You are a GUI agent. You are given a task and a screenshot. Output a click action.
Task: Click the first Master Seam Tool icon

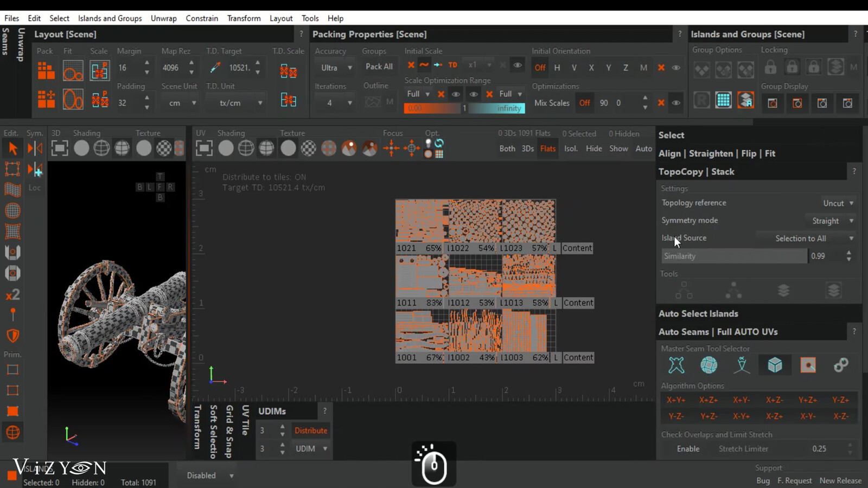coord(676,365)
